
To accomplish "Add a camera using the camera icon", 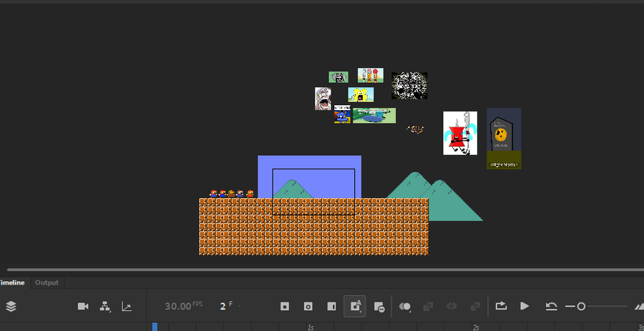I will pos(83,307).
